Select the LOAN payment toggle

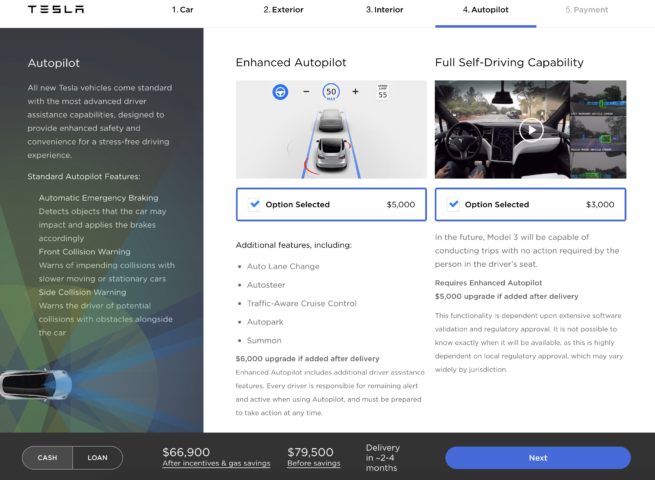click(98, 458)
